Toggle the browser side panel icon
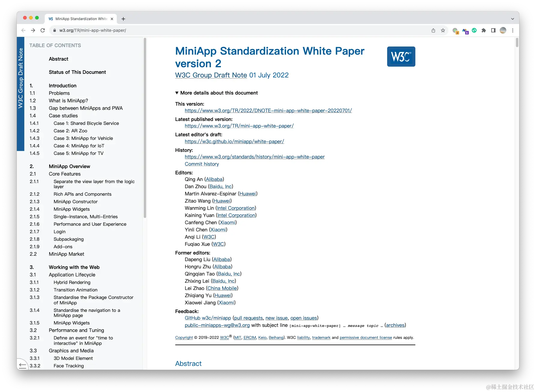 (493, 30)
